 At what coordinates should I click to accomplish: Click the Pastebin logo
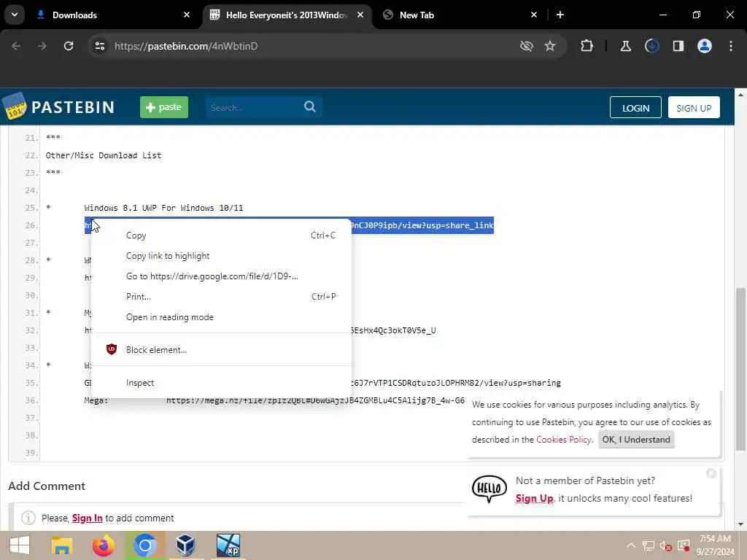[58, 106]
